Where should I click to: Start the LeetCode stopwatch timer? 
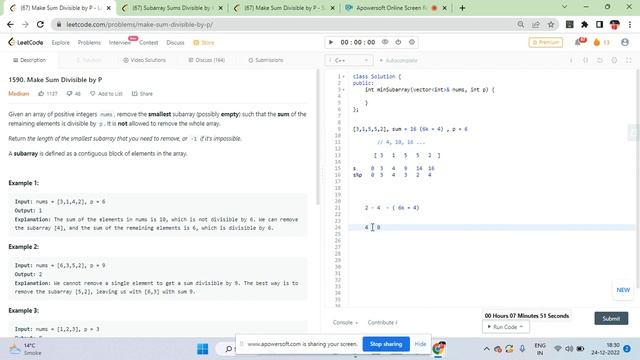pos(331,42)
